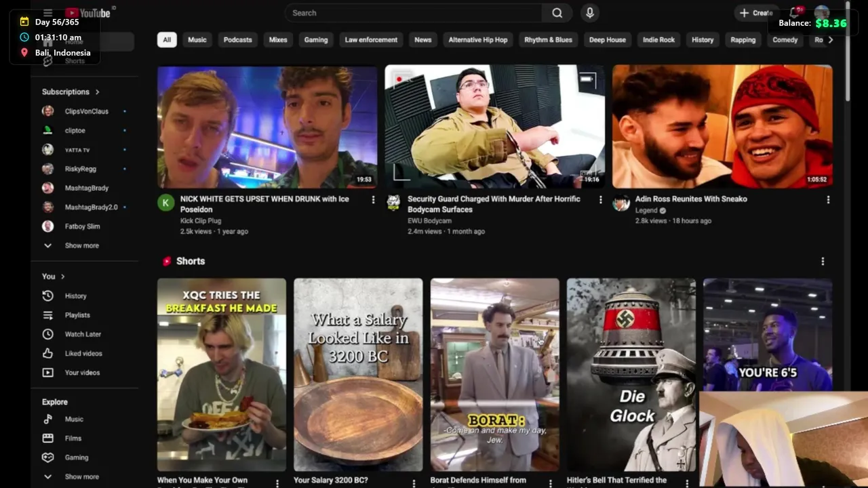Screen dimensions: 868x488
Task: Select the Rhythm & Blues chip
Action: pyautogui.click(x=549, y=40)
